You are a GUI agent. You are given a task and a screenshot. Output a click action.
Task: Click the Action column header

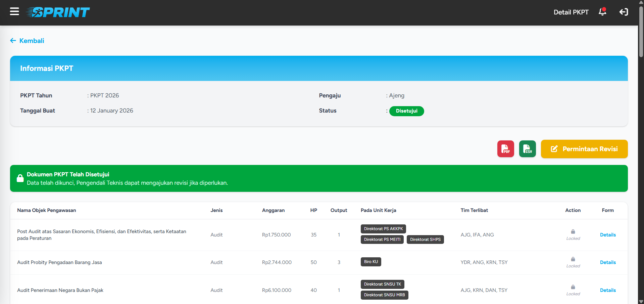(573, 210)
